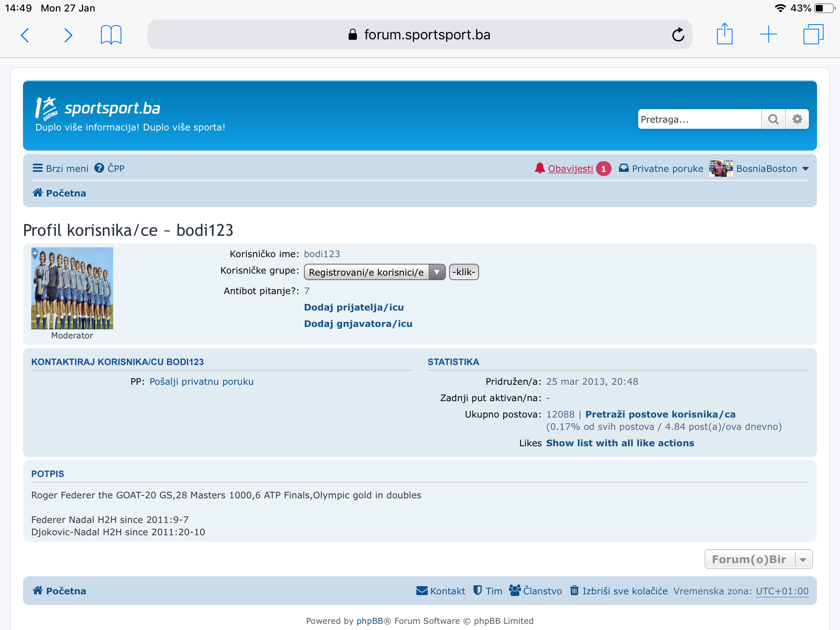Tap the Safari share icon
Viewport: 840px width, 630px height.
click(x=724, y=34)
